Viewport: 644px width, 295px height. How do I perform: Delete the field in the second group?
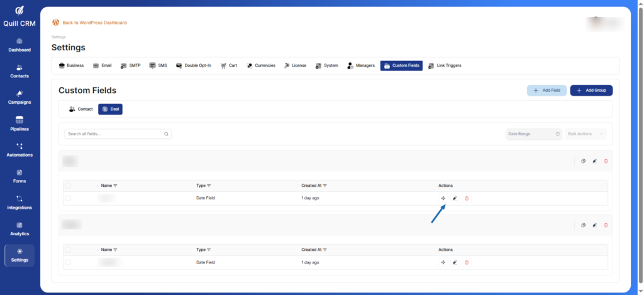(x=467, y=262)
